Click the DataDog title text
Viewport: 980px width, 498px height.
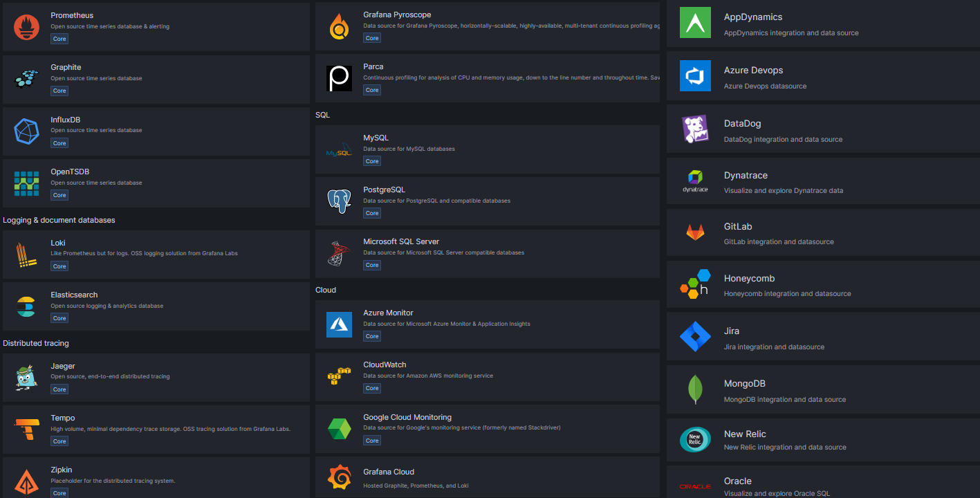tap(742, 123)
